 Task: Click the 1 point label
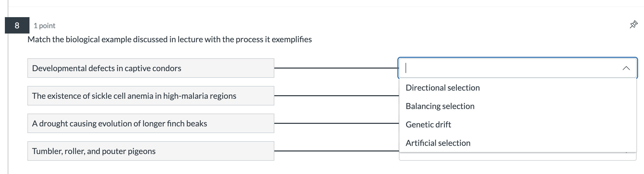44,26
